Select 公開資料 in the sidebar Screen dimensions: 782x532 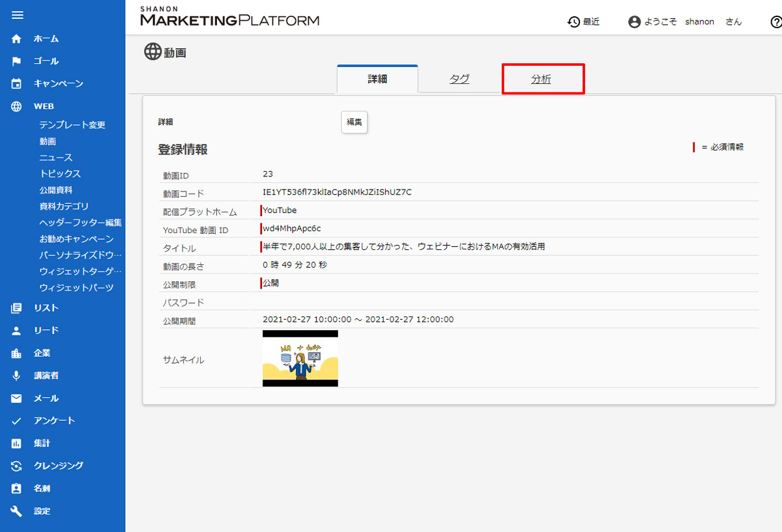coord(55,190)
